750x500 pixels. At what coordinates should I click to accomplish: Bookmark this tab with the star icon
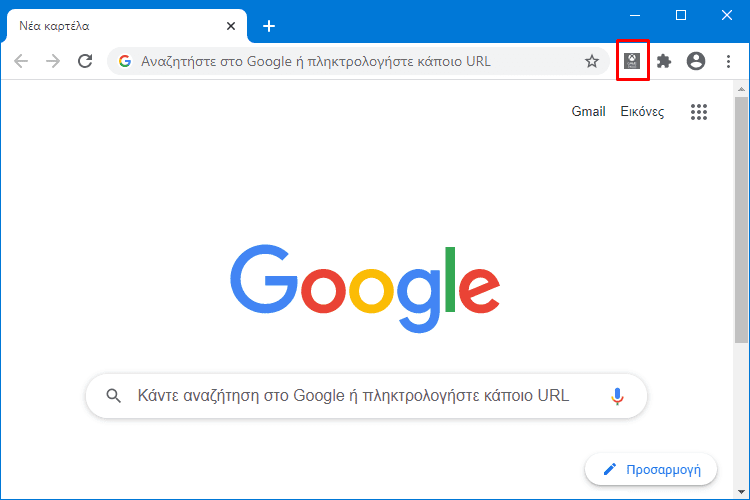click(592, 61)
